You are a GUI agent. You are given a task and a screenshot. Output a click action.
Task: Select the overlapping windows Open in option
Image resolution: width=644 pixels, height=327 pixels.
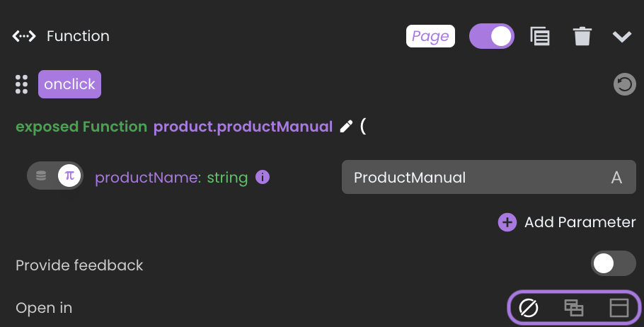tap(574, 308)
